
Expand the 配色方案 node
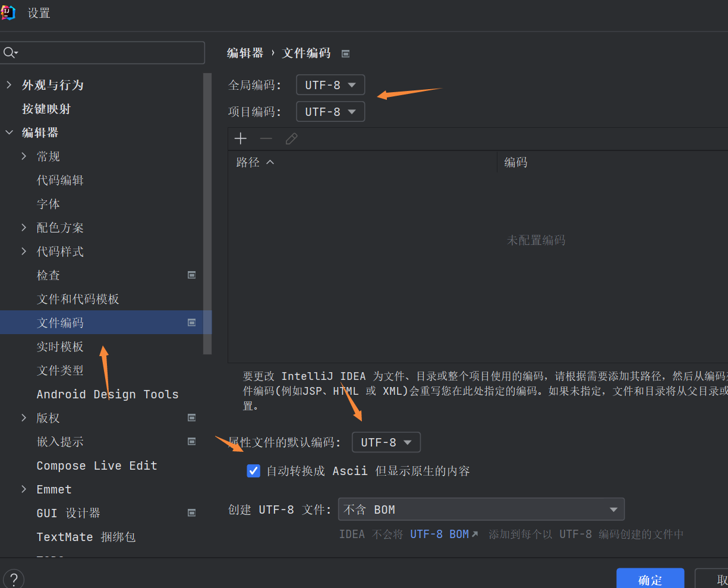pyautogui.click(x=24, y=228)
